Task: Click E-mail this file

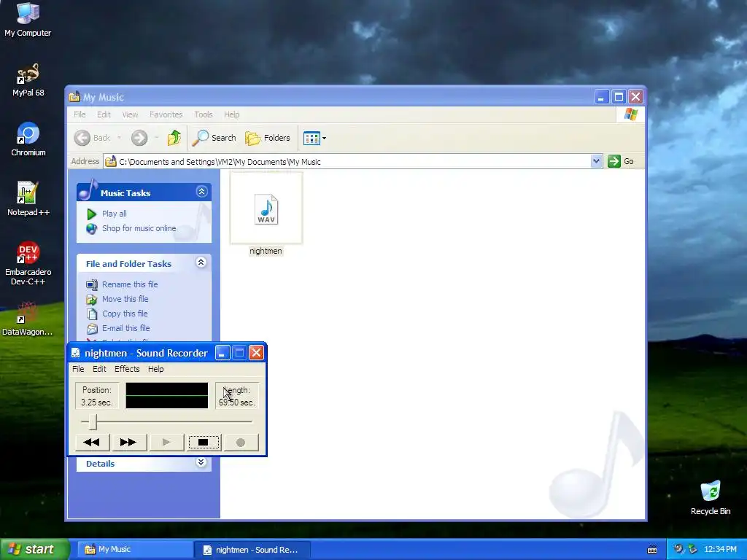Action: point(125,328)
